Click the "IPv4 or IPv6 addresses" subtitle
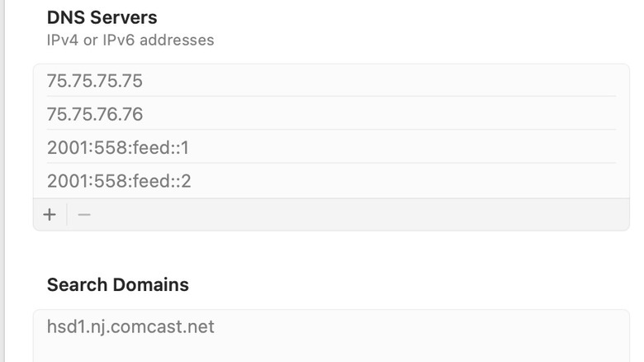The image size is (644, 362). tap(130, 40)
